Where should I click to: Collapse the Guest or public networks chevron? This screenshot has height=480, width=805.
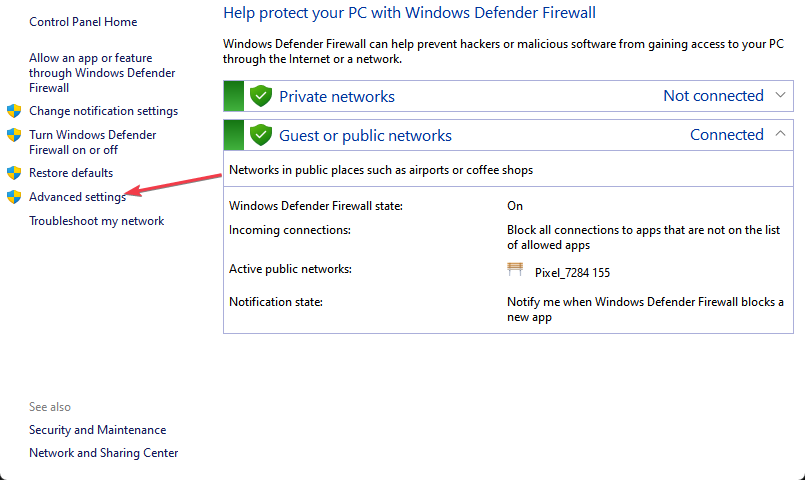coord(782,134)
